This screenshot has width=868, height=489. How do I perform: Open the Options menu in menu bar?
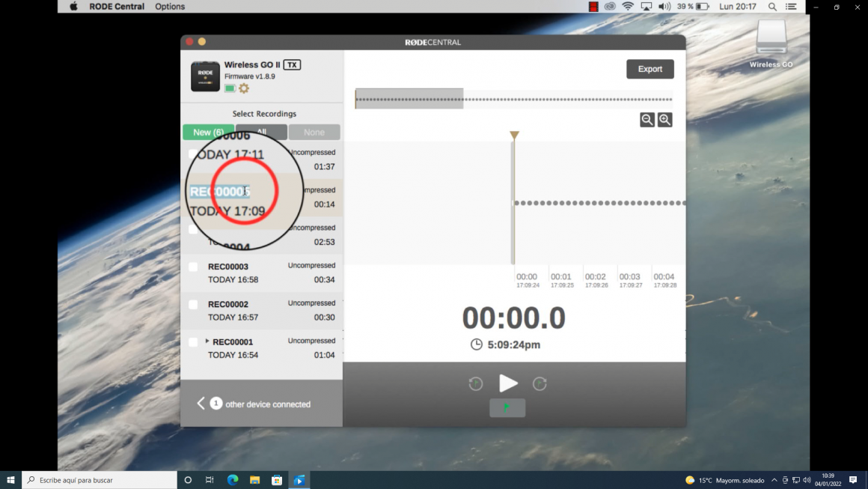tap(170, 7)
